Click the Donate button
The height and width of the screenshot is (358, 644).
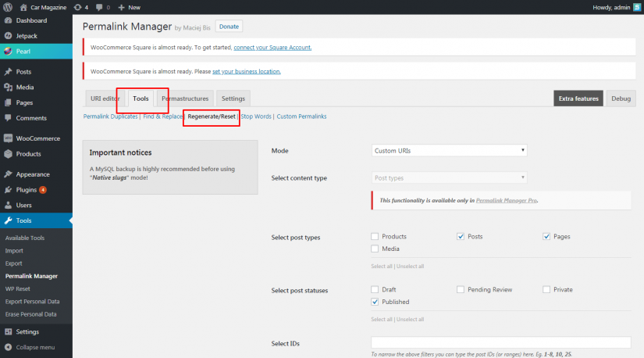tap(229, 27)
